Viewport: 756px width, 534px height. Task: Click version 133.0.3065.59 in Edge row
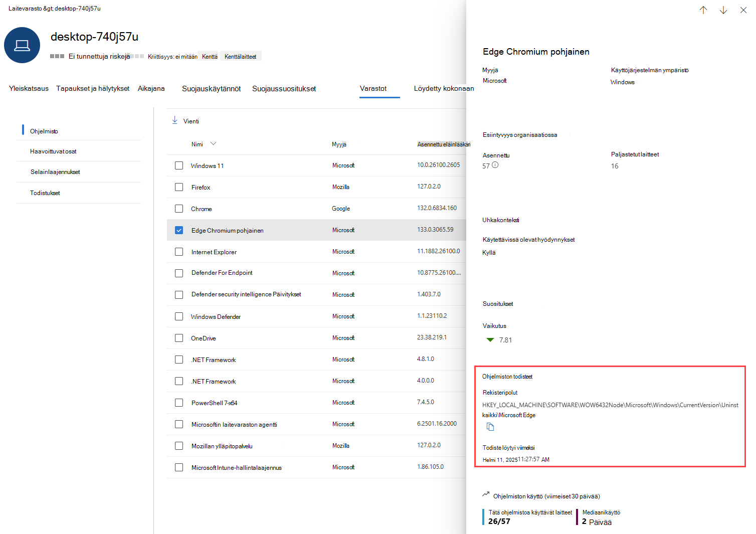coord(435,230)
